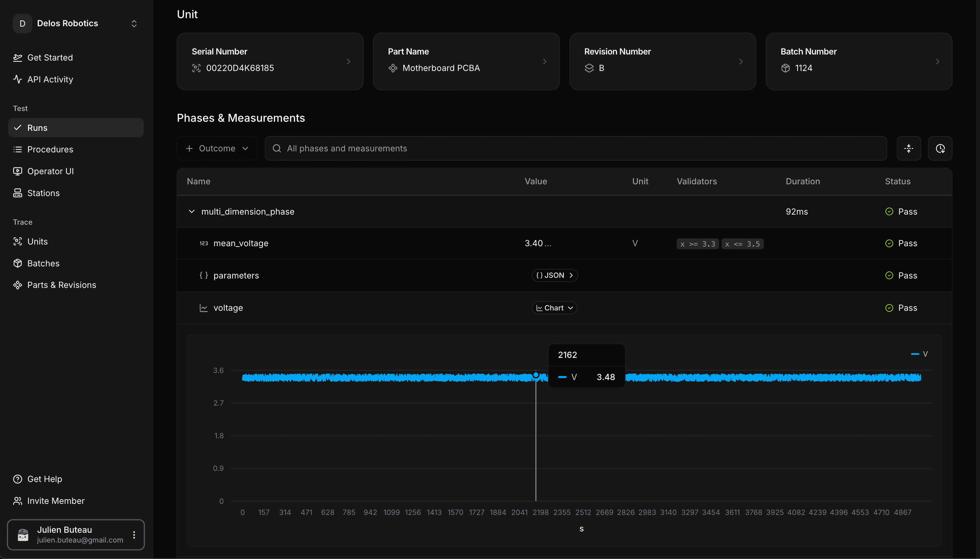Open Get Started
The width and height of the screenshot is (980, 559).
point(50,58)
